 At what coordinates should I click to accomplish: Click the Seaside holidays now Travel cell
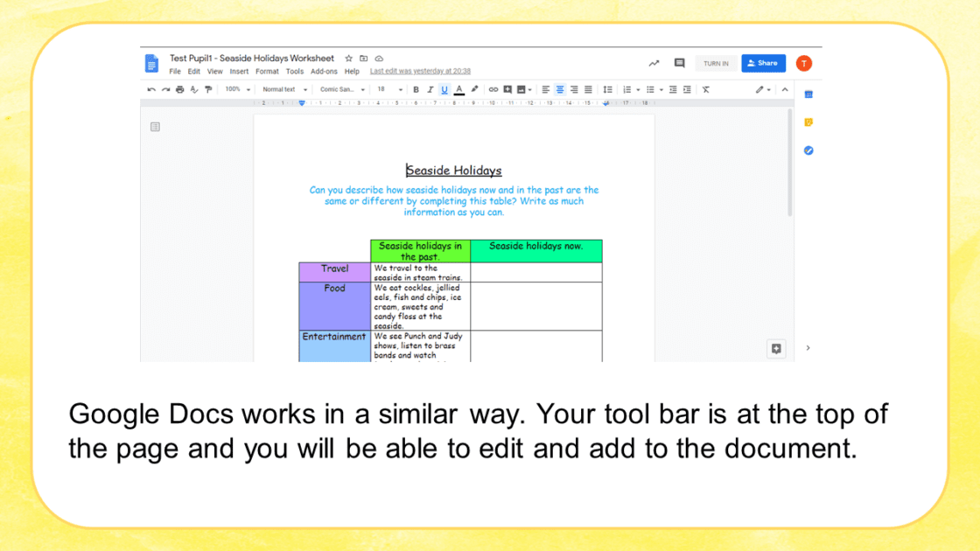click(535, 272)
